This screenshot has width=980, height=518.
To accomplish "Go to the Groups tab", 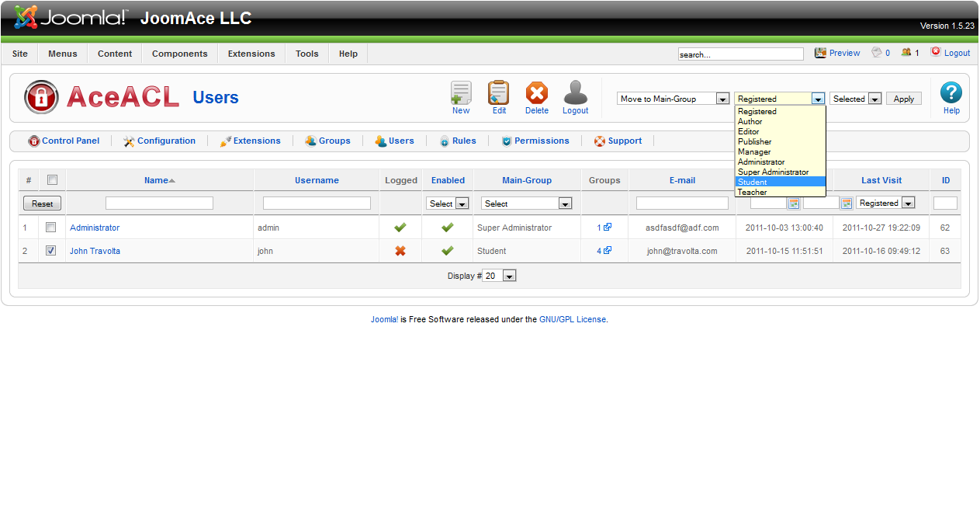I will 328,141.
